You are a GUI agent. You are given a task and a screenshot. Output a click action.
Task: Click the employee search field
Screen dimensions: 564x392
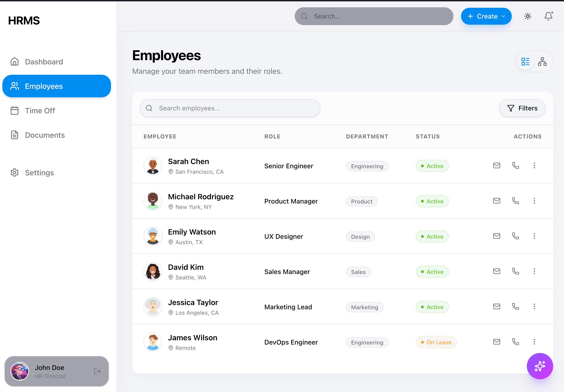(230, 108)
